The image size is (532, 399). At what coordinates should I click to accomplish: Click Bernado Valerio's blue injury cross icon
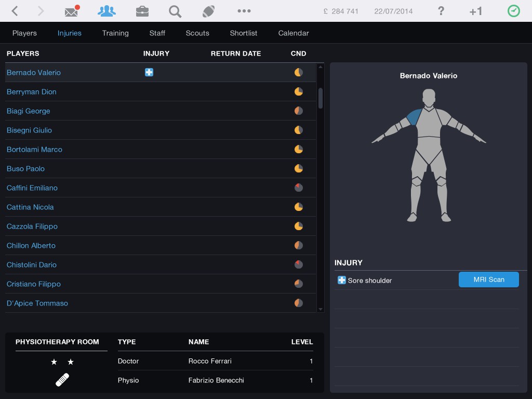coord(149,72)
